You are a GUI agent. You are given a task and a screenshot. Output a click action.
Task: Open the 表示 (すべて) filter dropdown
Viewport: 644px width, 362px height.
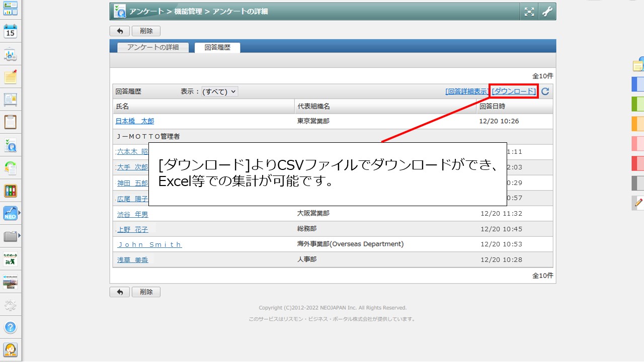point(219,92)
